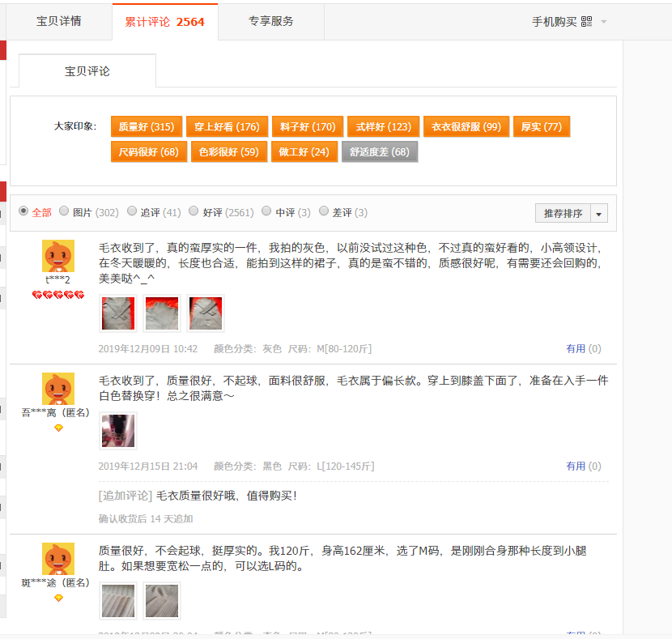672x639 pixels.
Task: Click the red heart rating icons under t***2
Action: tap(58, 296)
